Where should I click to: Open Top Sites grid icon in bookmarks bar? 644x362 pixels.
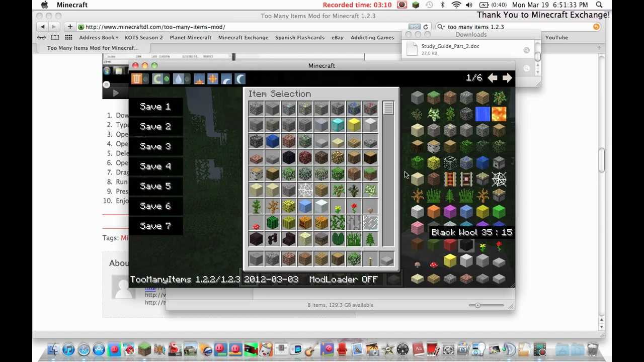pos(68,37)
